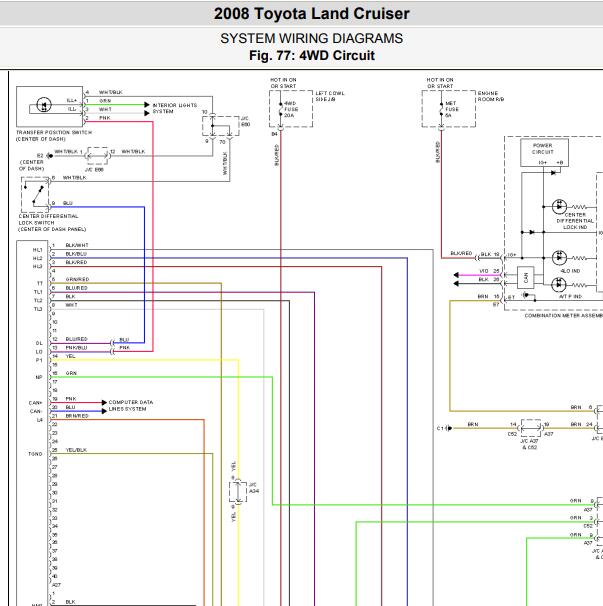Select the 'SYSTEM WIRING DIAGRAMS' heading

click(x=312, y=38)
